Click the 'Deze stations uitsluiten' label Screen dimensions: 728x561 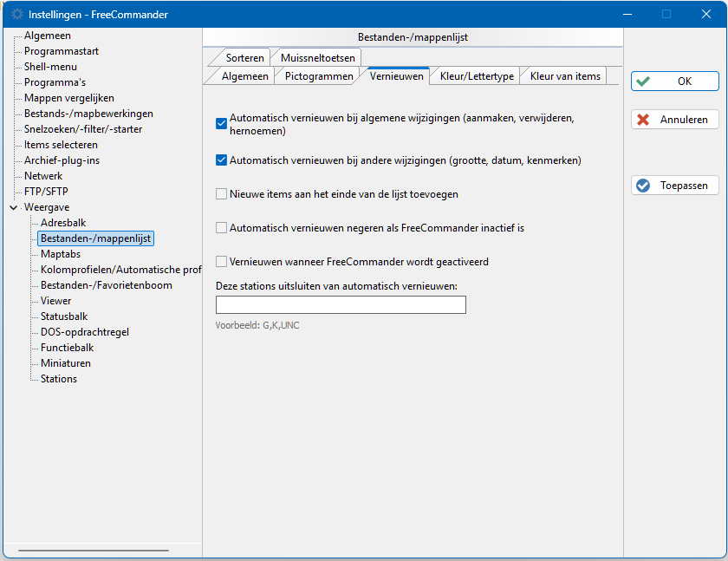pyautogui.click(x=336, y=286)
